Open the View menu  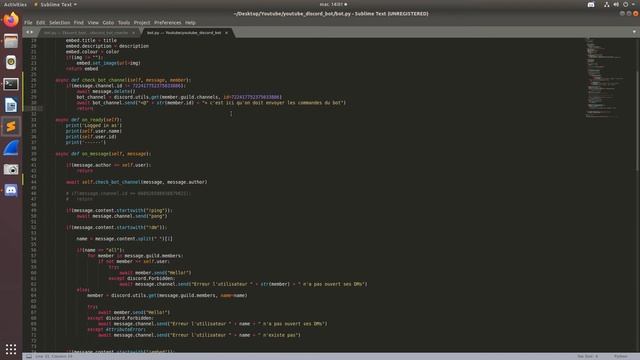[93, 22]
